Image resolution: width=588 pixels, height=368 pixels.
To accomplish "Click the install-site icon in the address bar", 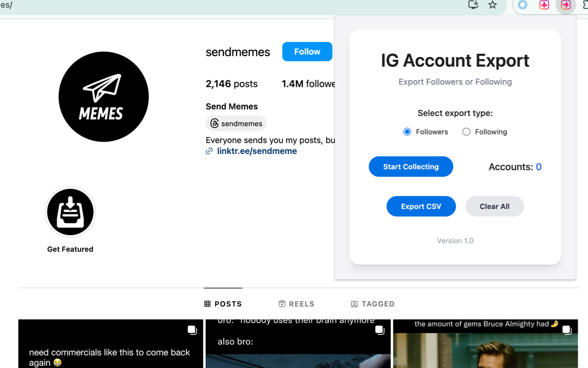I will [473, 5].
